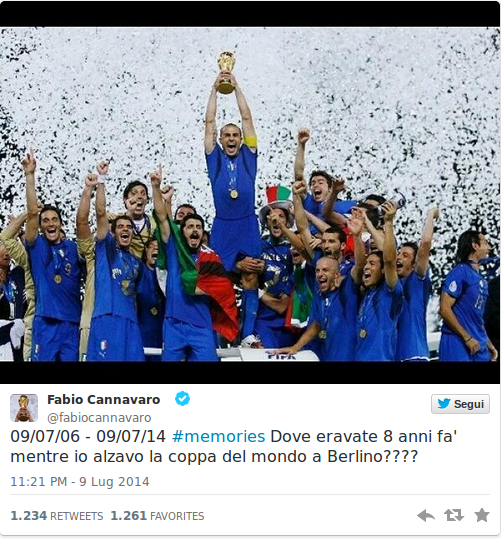View the 1.261 favorites list

pos(157,516)
